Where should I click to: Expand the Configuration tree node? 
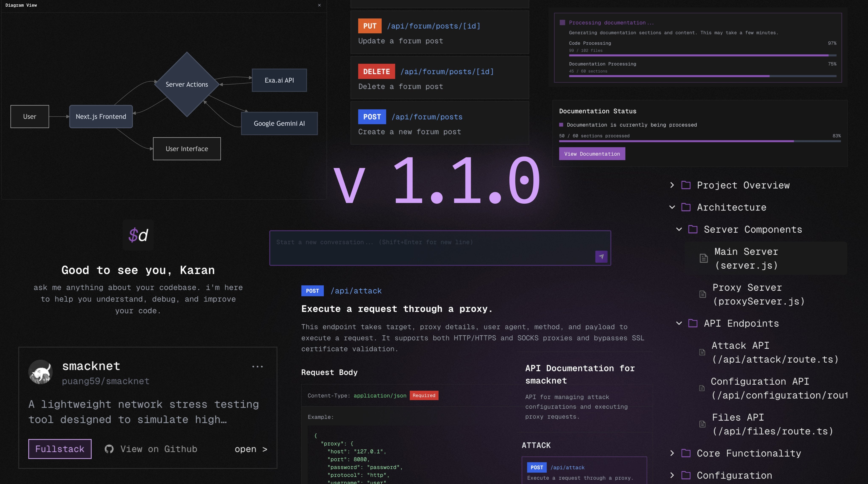(x=672, y=475)
